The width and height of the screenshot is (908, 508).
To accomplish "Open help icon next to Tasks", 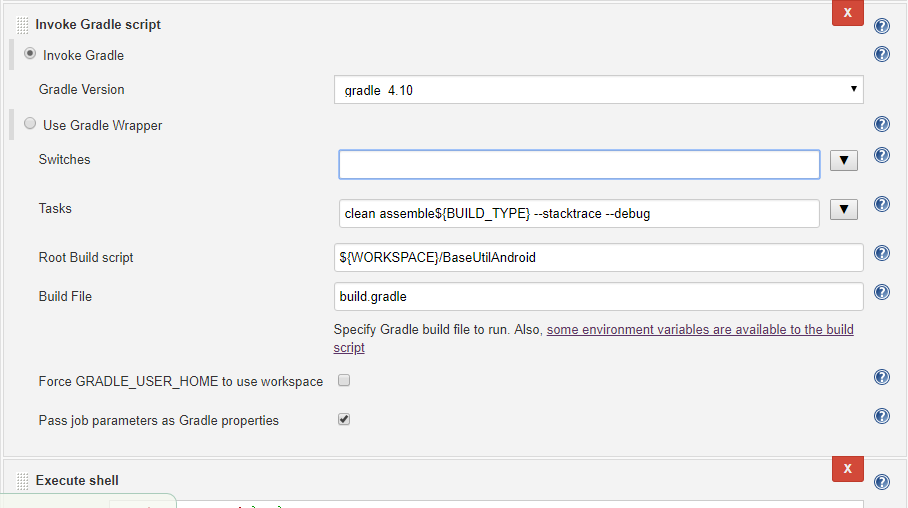I will [x=881, y=204].
